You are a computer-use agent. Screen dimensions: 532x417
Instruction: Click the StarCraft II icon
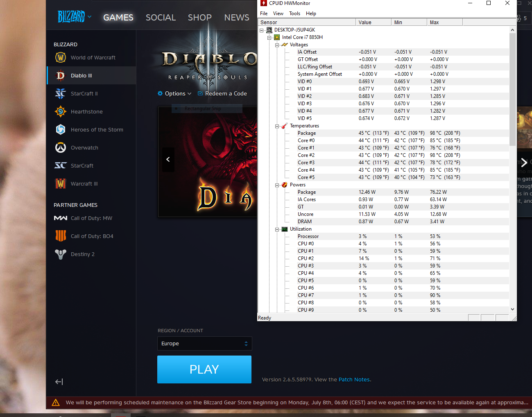click(61, 93)
